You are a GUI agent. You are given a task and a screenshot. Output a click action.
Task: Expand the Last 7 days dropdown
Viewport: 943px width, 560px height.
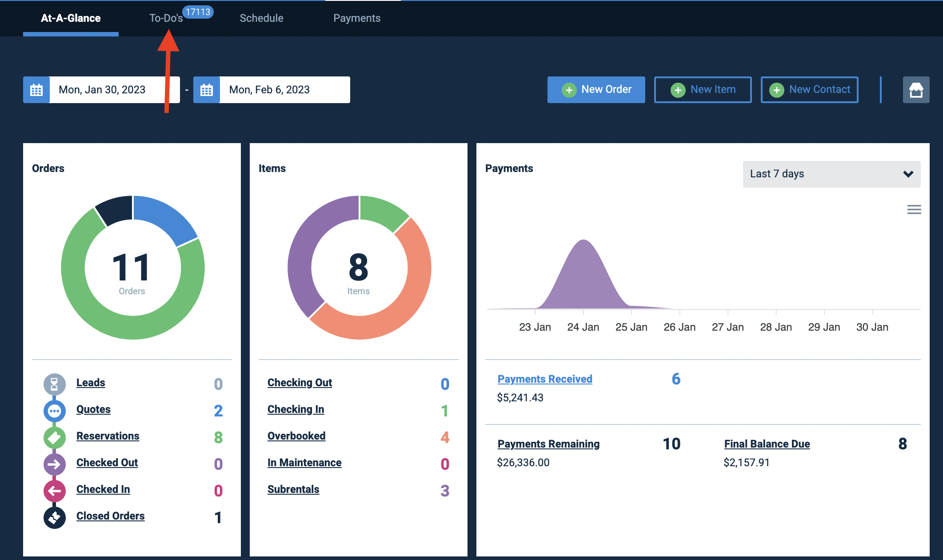point(831,174)
